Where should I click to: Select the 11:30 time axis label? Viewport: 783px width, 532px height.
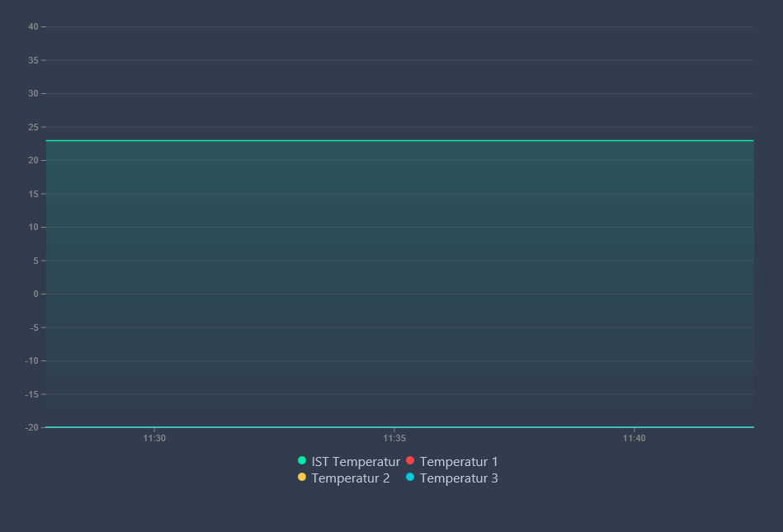coord(154,438)
